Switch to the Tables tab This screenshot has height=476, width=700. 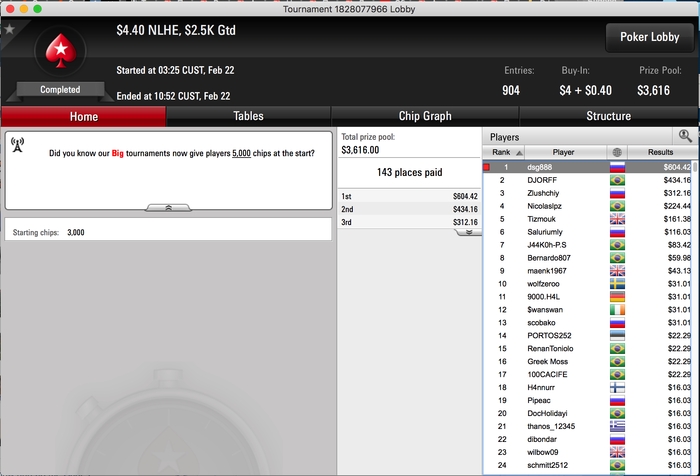point(248,116)
